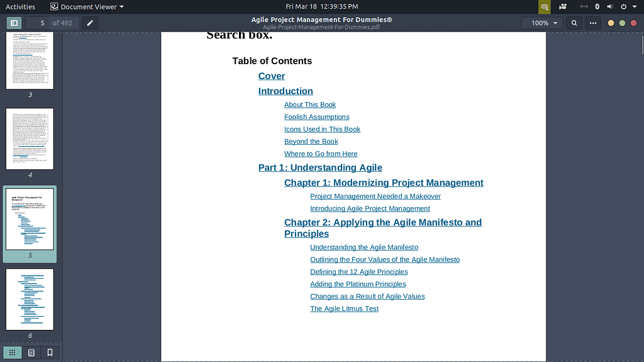This screenshot has width=644, height=362.
Task: Click the clock showing Fri Mar 18
Action: 321,6
